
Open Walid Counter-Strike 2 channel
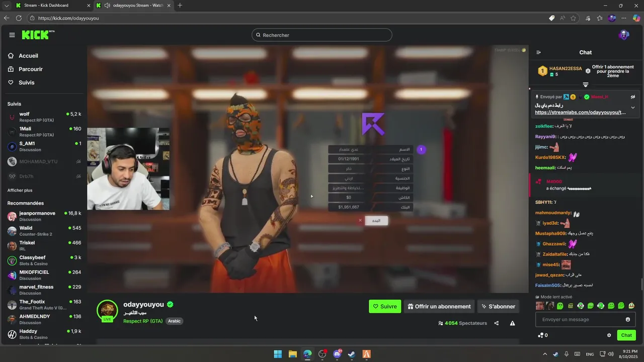[x=44, y=231]
